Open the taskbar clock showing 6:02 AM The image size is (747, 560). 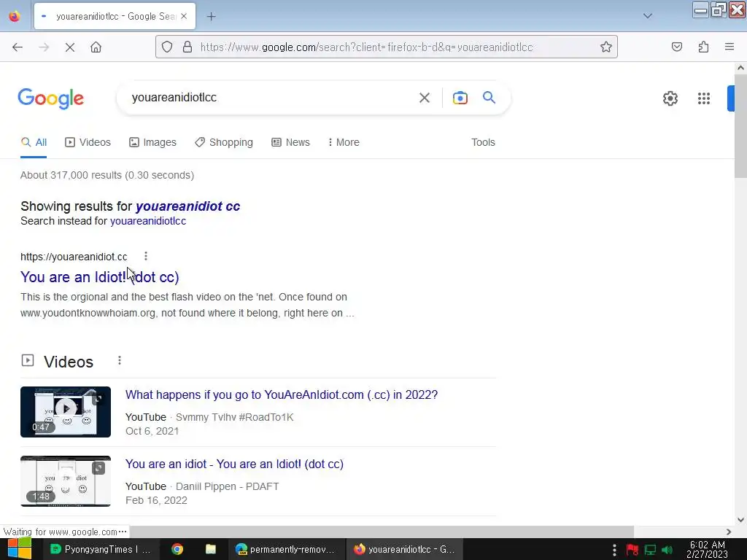(x=708, y=550)
